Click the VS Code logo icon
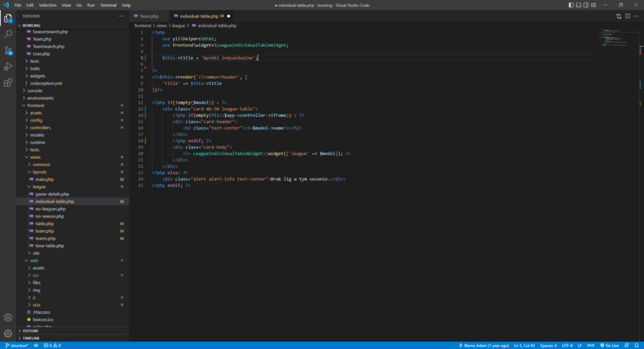The width and height of the screenshot is (644, 349). (x=6, y=5)
